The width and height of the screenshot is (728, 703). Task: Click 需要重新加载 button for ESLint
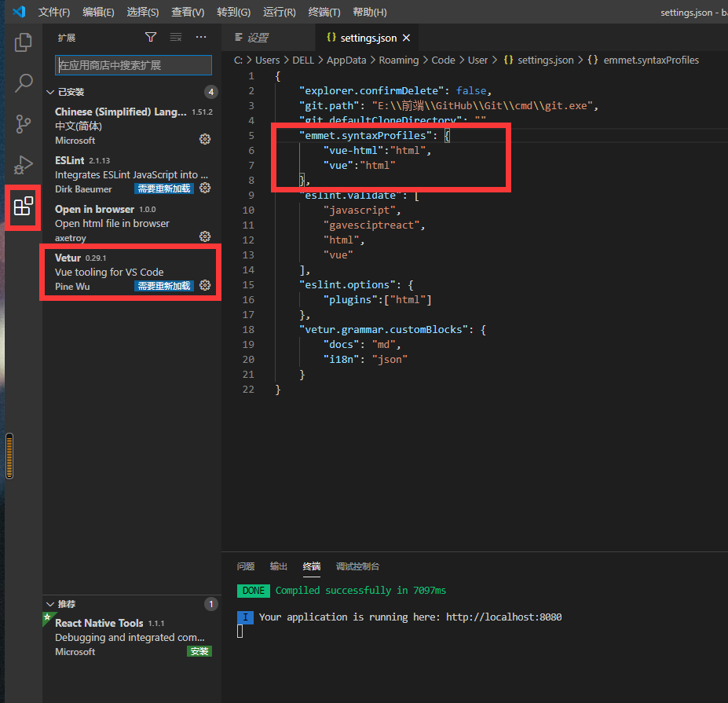pyautogui.click(x=164, y=189)
